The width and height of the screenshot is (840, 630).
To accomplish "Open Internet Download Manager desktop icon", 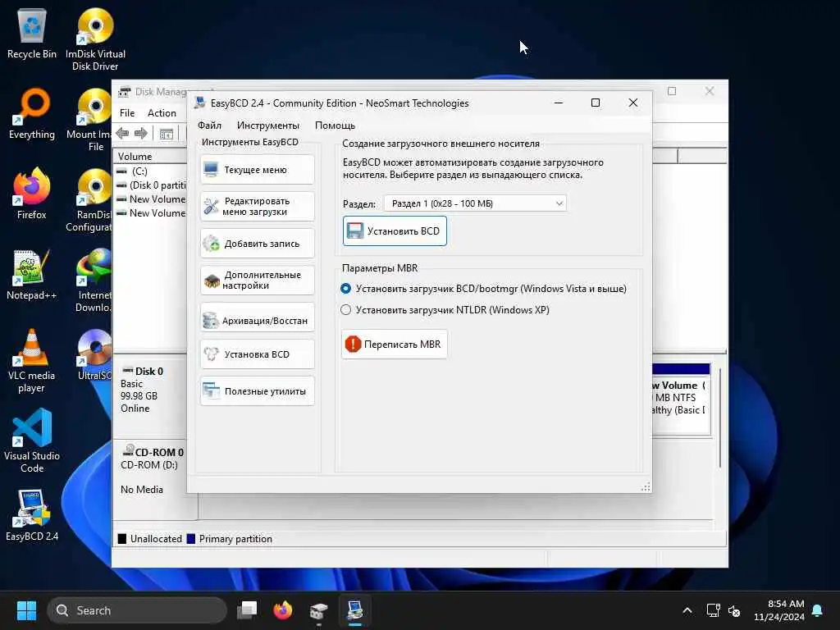I will (94, 281).
